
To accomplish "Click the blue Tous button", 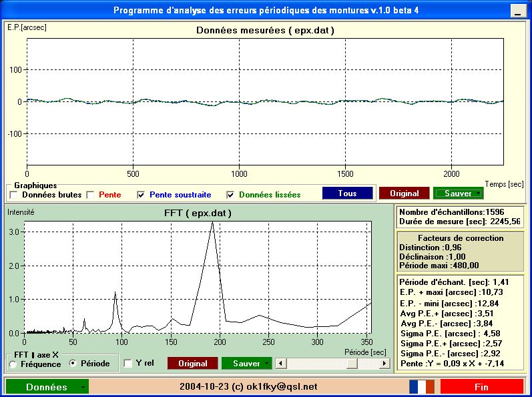I will pos(347,193).
